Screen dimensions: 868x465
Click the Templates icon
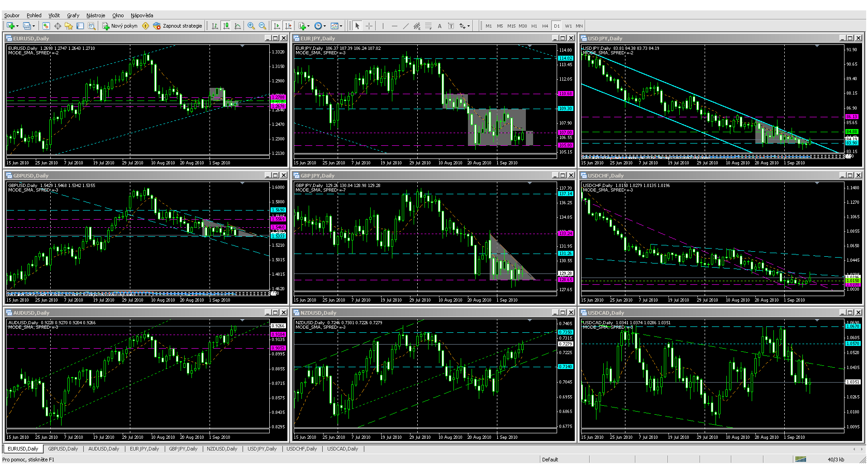[334, 26]
